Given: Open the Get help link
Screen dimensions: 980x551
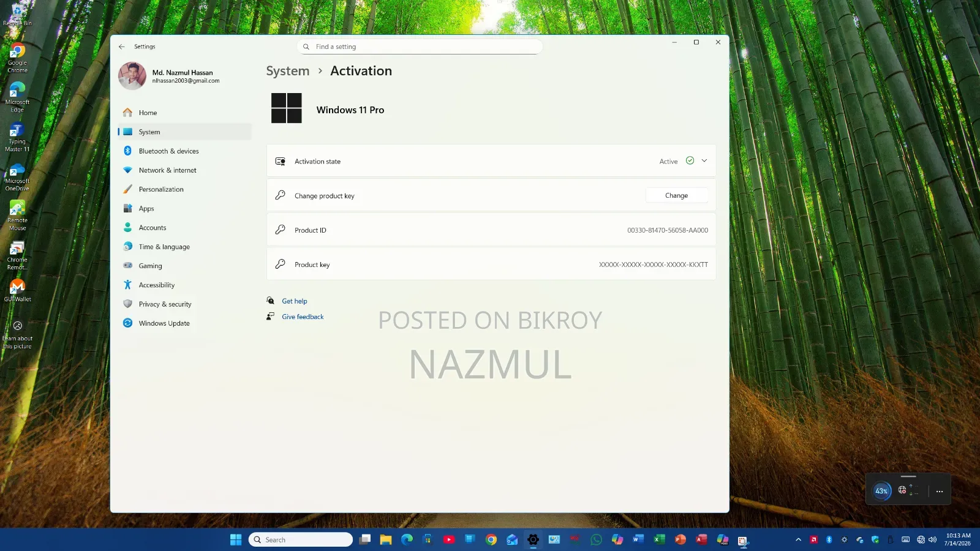Looking at the screenshot, I should tap(295, 301).
